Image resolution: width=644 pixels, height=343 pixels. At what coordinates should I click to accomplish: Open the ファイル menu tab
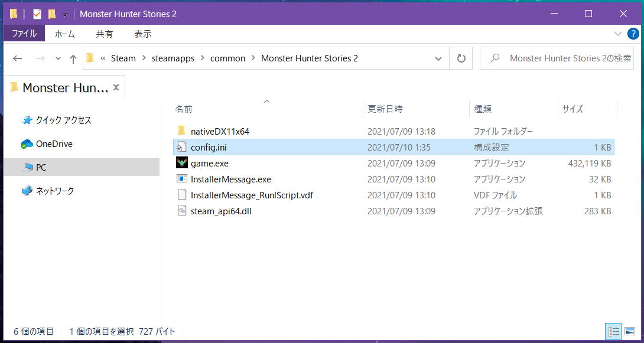tap(24, 34)
